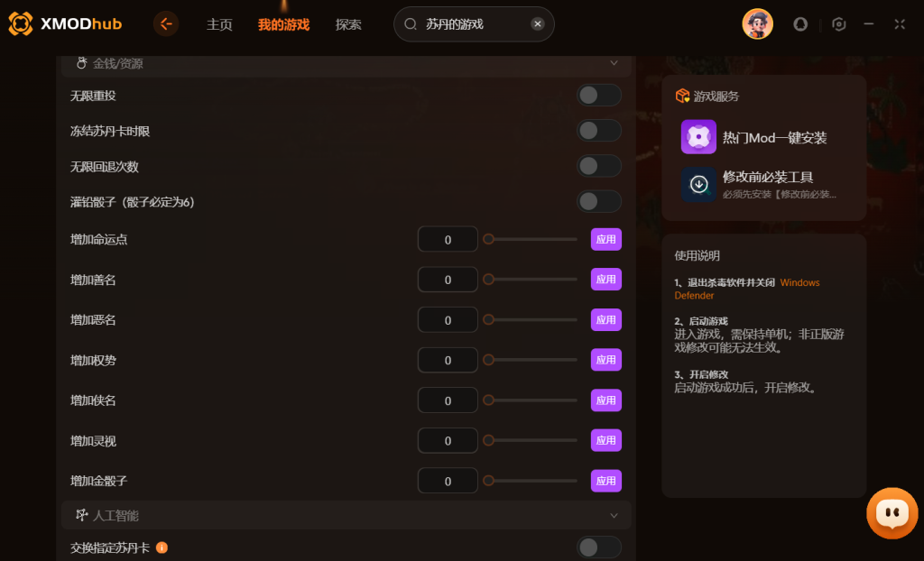Collapse the 金钱/资源 section chevron
This screenshot has width=924, height=561.
614,63
